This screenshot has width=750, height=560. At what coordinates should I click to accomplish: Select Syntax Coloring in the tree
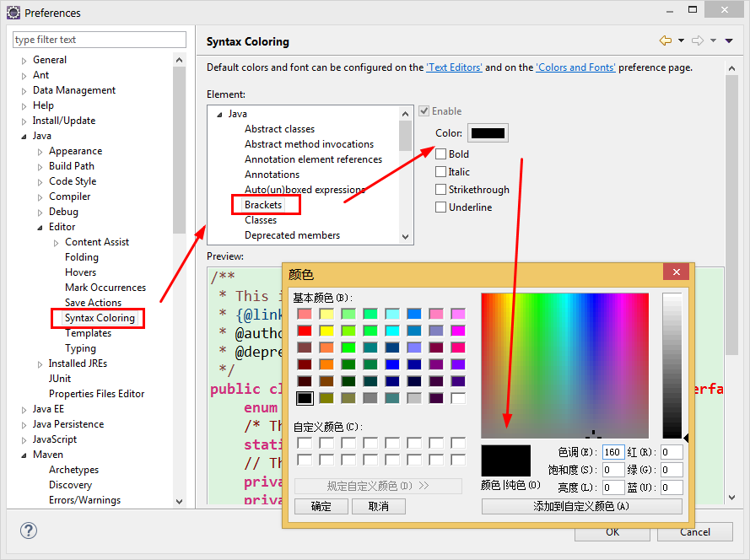tap(100, 318)
